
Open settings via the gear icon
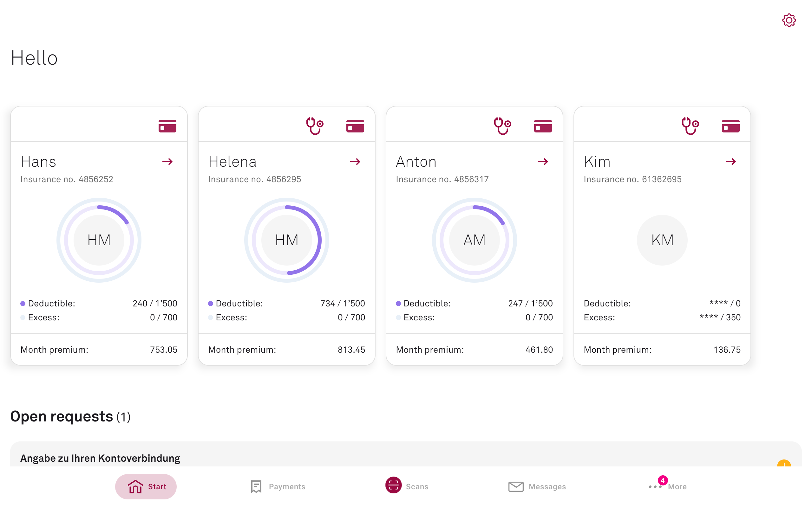click(x=789, y=20)
